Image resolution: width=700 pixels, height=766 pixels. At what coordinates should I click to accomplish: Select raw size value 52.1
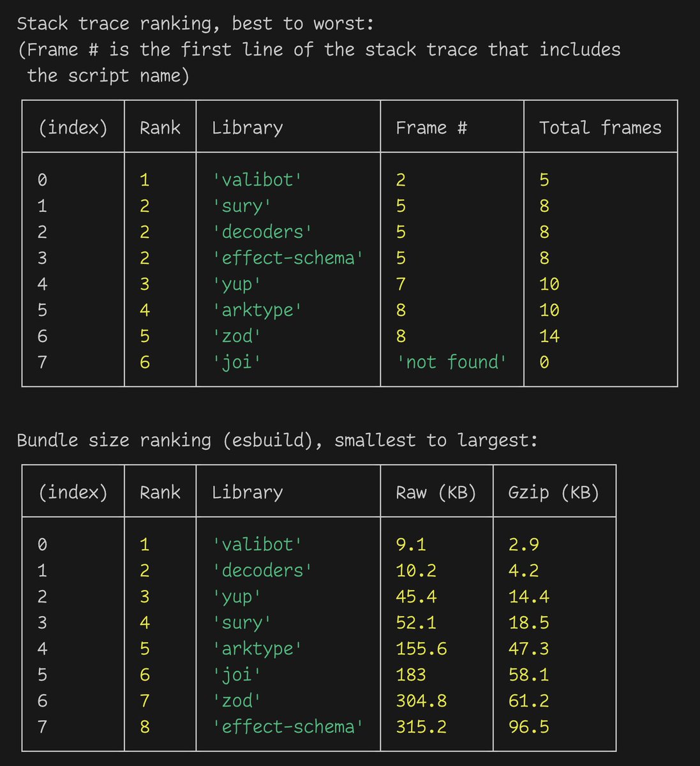(x=416, y=623)
